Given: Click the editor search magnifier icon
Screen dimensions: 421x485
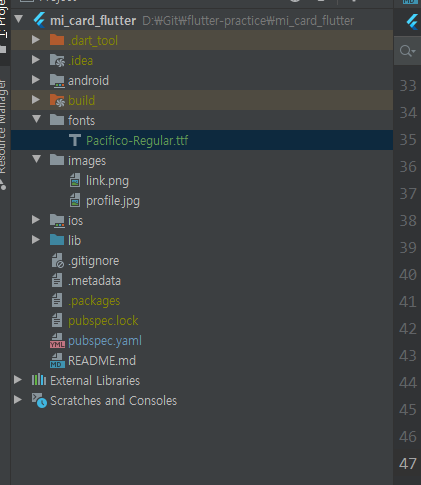Looking at the screenshot, I should coord(407,51).
